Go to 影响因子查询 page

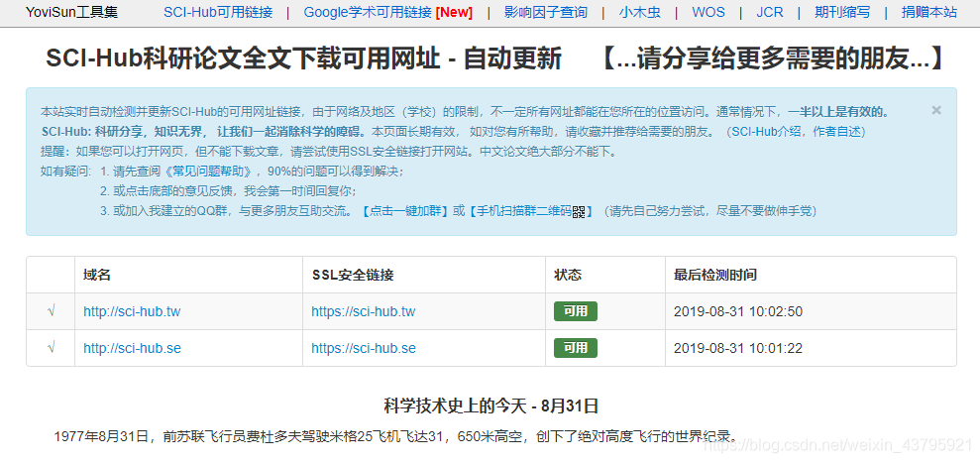(x=546, y=12)
